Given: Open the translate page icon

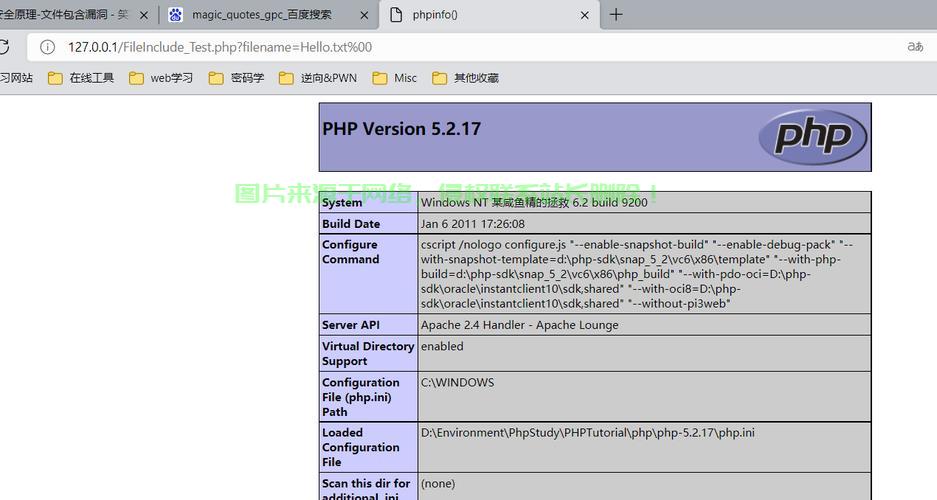Looking at the screenshot, I should click(x=915, y=47).
